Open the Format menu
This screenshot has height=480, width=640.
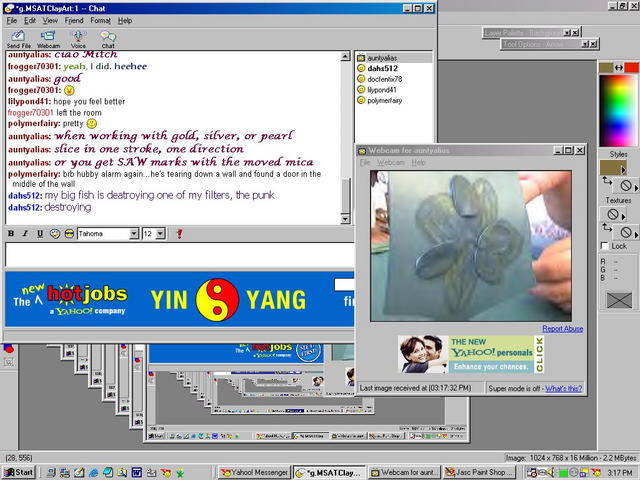pos(100,20)
